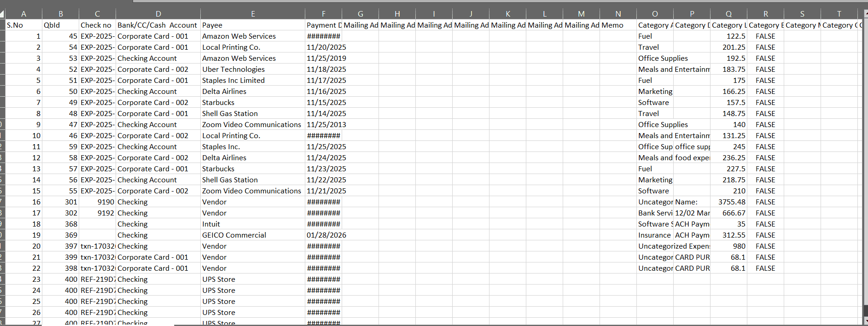Select the Bank/CC/Cash Account header cell
Viewport: 868px width, 326px height.
(158, 25)
